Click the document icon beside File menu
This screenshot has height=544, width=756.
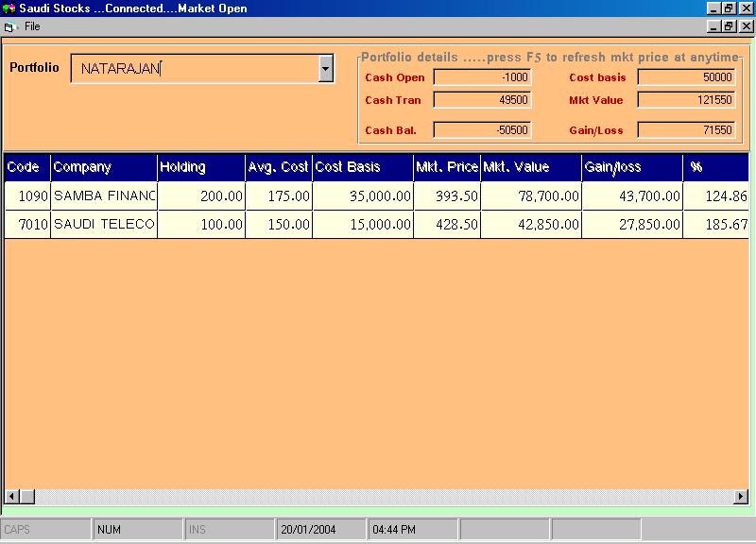[x=9, y=27]
